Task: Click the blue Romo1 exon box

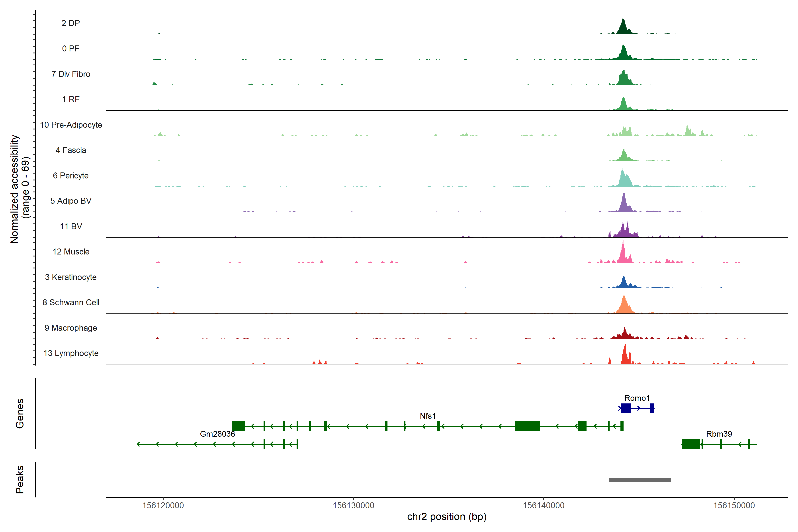Action: [x=626, y=408]
